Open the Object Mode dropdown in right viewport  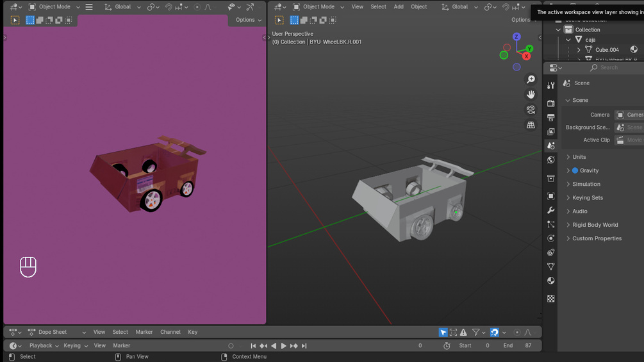coord(318,6)
